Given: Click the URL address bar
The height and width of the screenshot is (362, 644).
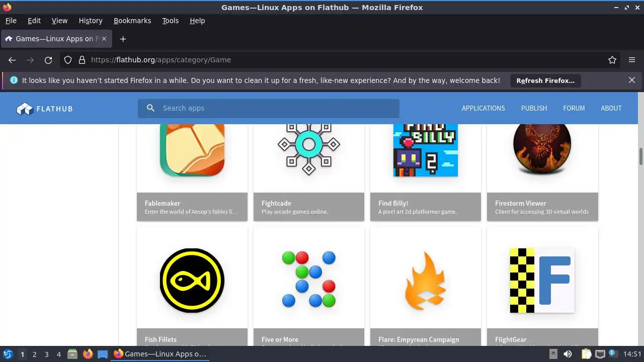Looking at the screenshot, I should click(x=340, y=60).
